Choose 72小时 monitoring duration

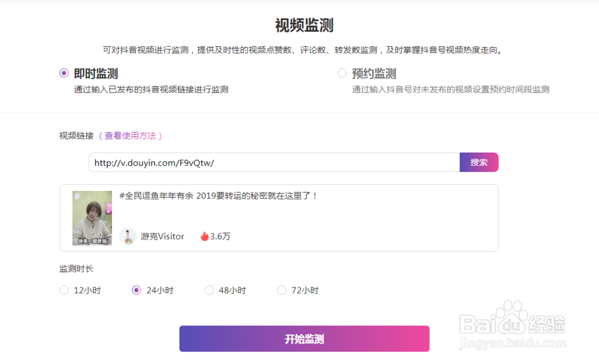[x=282, y=290]
